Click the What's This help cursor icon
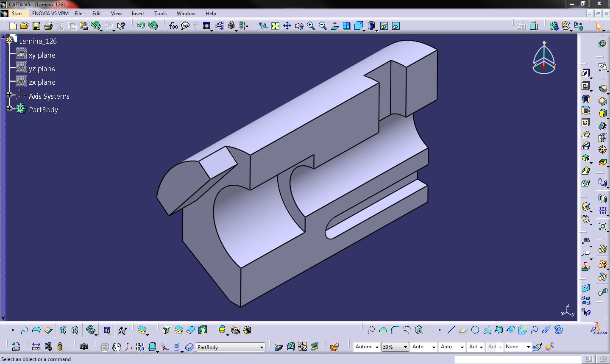The width and height of the screenshot is (610, 364). pos(121,26)
